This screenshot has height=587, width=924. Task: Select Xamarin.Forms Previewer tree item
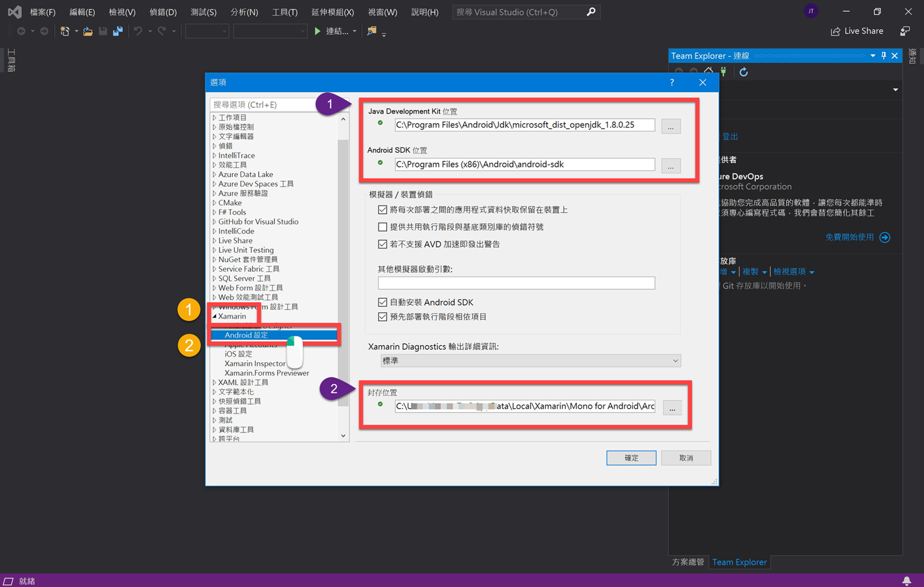pos(267,373)
